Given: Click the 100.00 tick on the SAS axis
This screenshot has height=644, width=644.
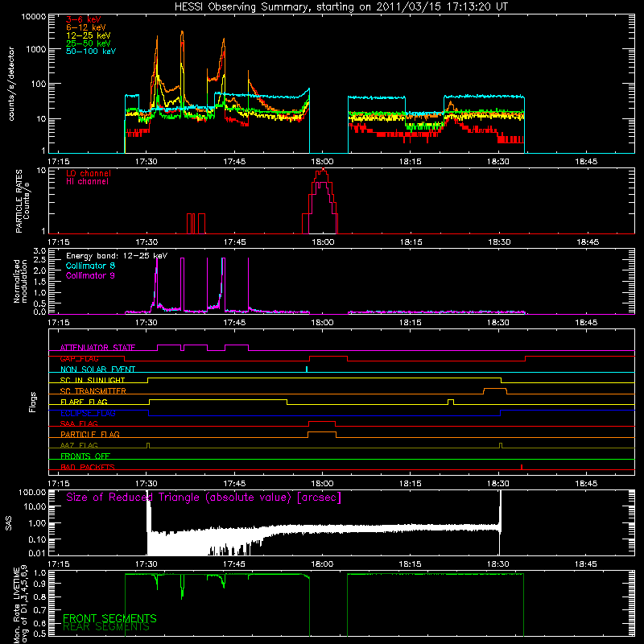Looking at the screenshot, I should click(x=32, y=492).
